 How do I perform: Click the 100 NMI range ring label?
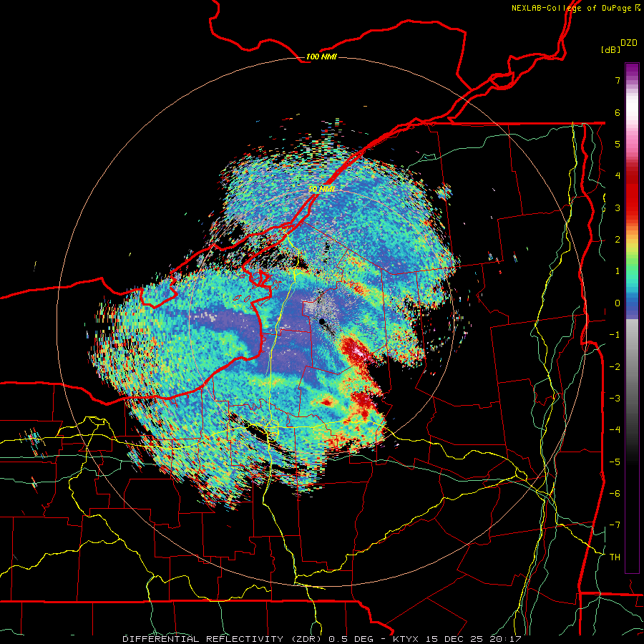[321, 57]
